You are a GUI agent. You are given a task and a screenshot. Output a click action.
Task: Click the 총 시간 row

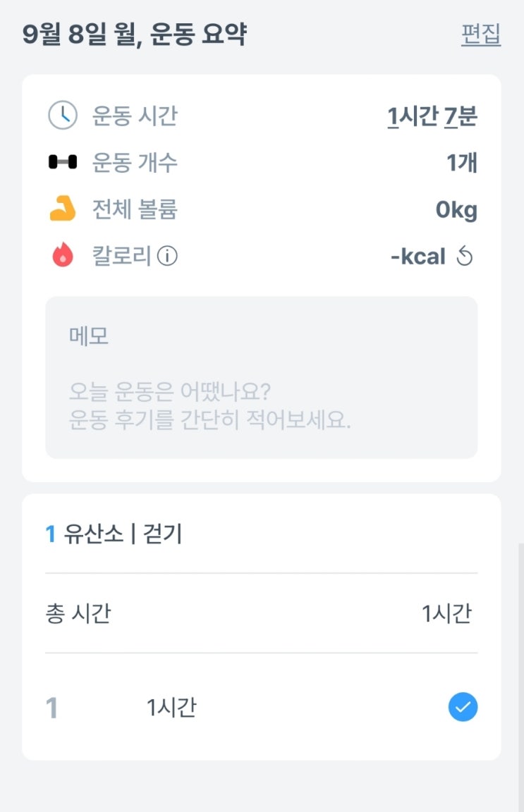(261, 613)
